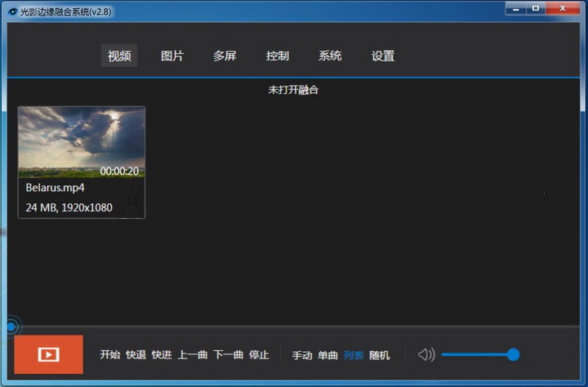
Task: Click the playback progress bar handle
Action: pos(11,327)
